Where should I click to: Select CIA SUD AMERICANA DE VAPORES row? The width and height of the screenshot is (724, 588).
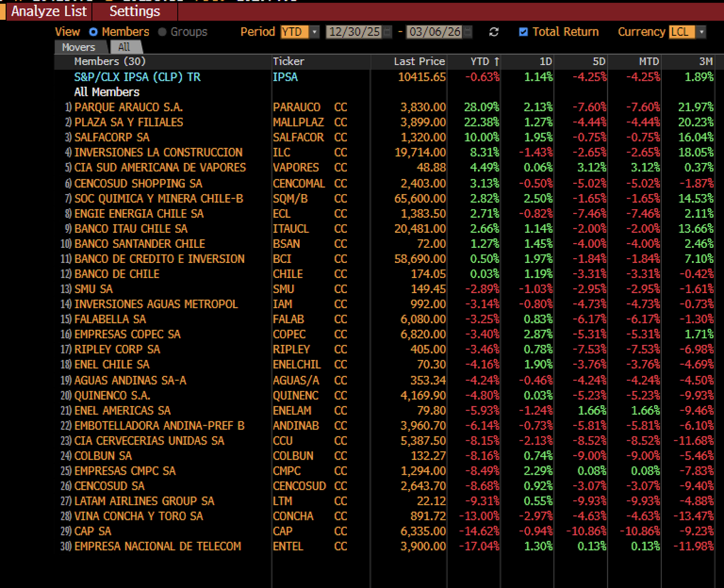[385, 167]
